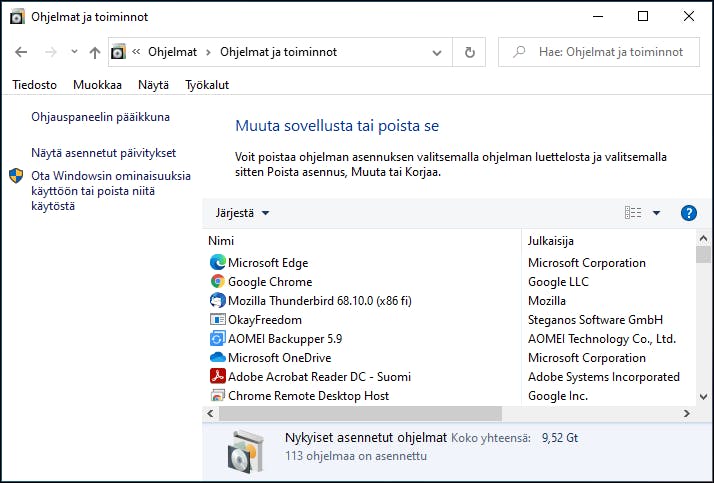The height and width of the screenshot is (483, 714).
Task: Select the Google Chrome icon in list
Action: point(218,281)
